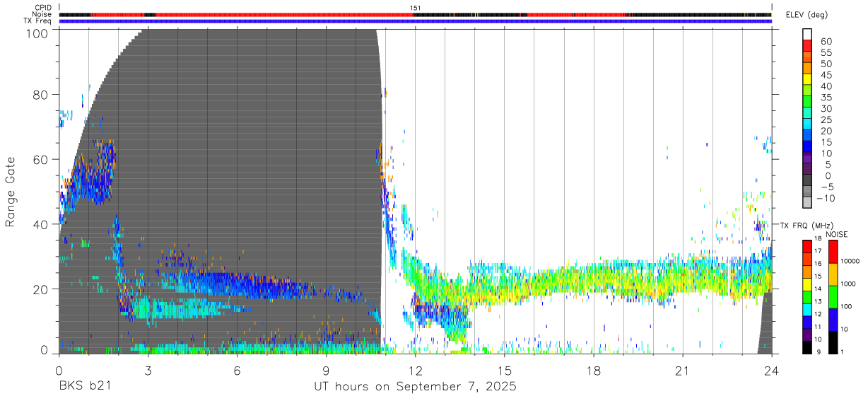Click the BKS b21 radar label

pyautogui.click(x=85, y=387)
